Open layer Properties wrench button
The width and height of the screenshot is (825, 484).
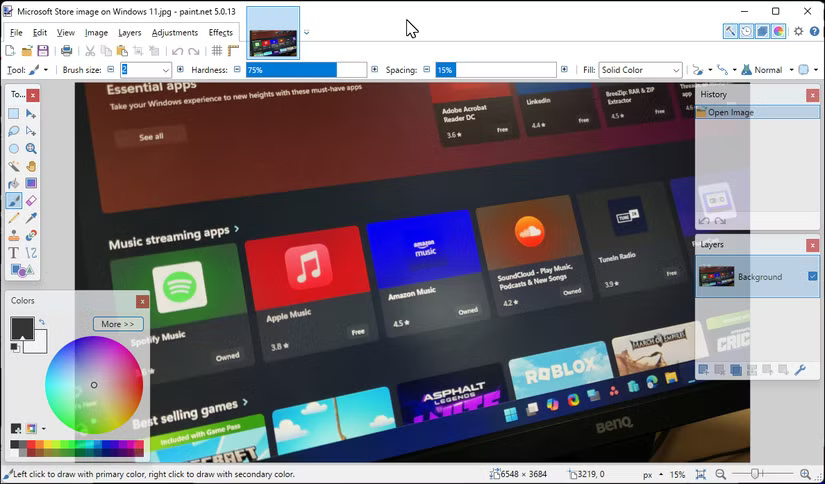point(800,370)
